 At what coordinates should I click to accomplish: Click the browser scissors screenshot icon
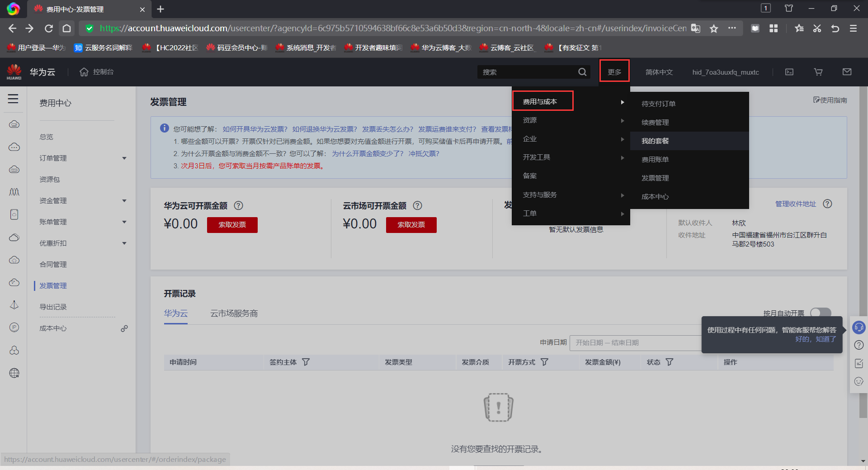tap(817, 28)
